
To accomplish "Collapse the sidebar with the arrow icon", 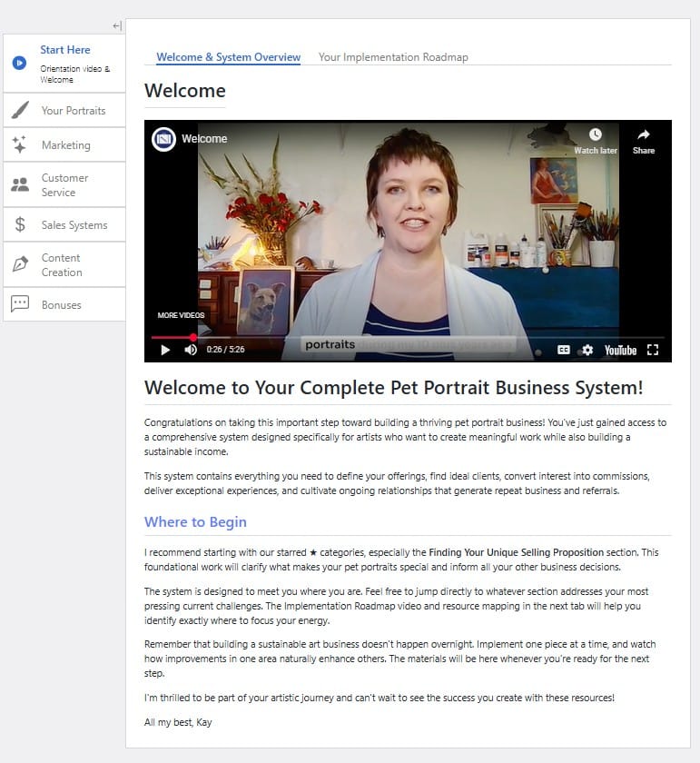I will point(117,25).
